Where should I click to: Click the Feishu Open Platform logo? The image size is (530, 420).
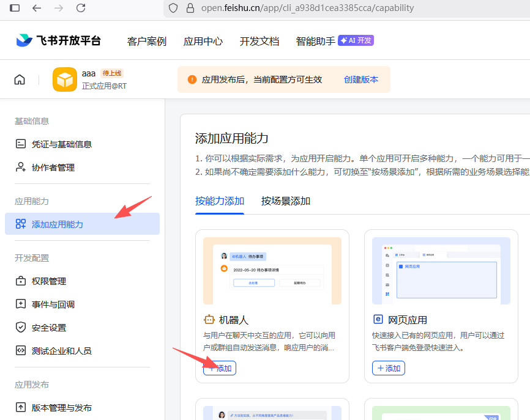pos(59,41)
